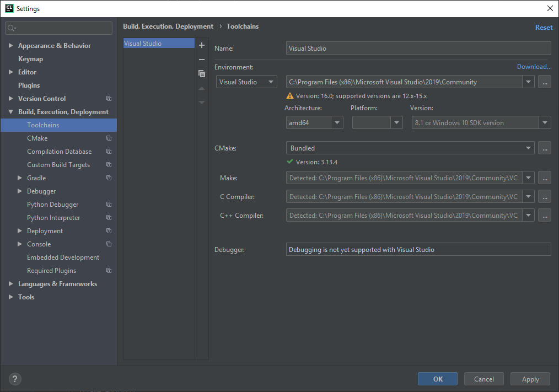559x392 pixels.
Task: Browse for Make executable
Action: pyautogui.click(x=544, y=178)
